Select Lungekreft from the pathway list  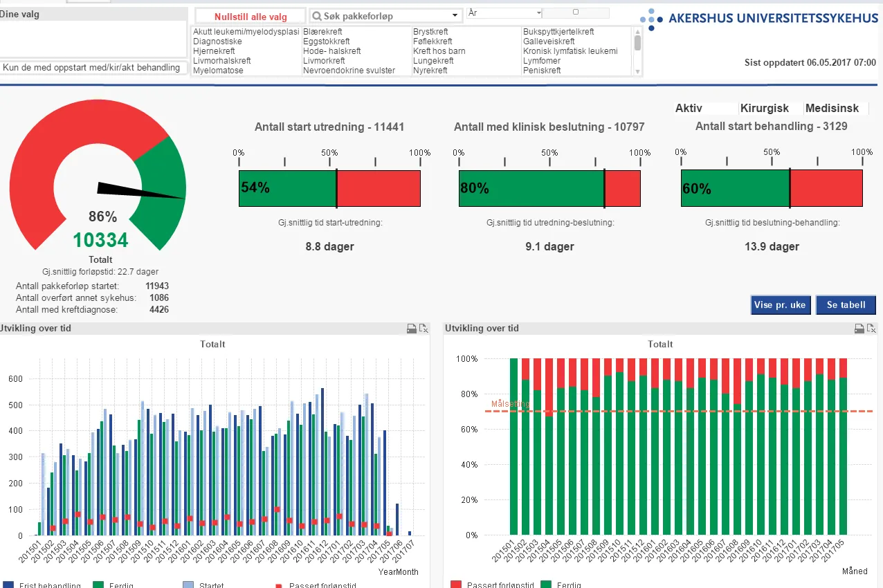pyautogui.click(x=433, y=61)
